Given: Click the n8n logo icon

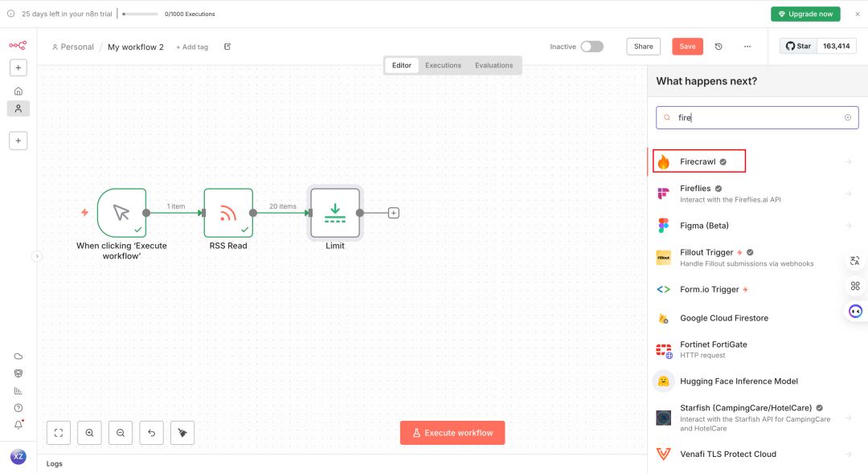Looking at the screenshot, I should (x=18, y=45).
